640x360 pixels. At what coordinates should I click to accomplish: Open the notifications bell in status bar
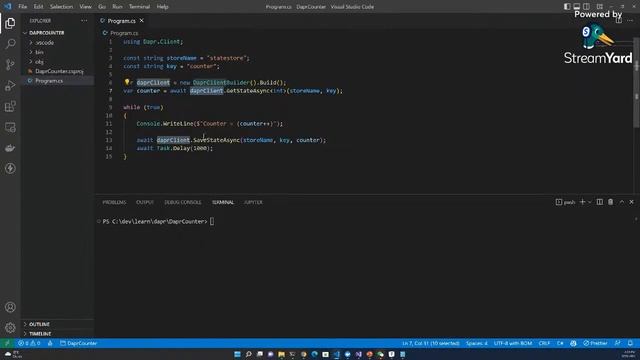click(x=630, y=343)
